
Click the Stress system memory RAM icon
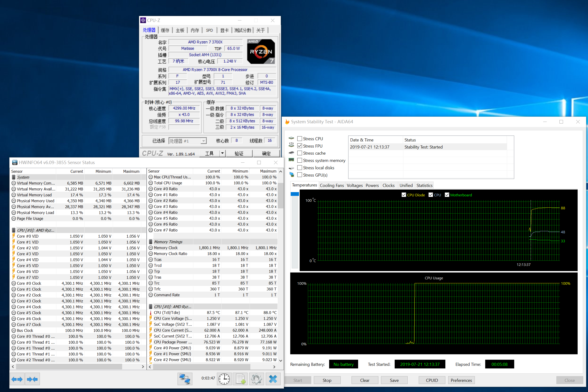click(x=291, y=160)
